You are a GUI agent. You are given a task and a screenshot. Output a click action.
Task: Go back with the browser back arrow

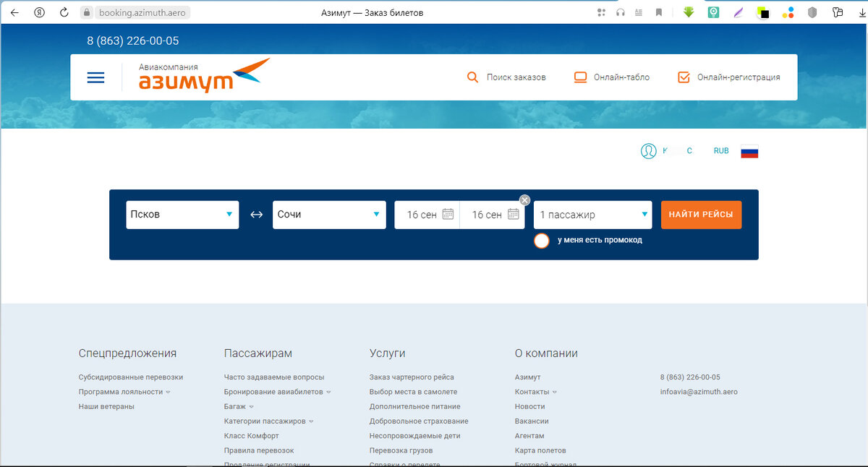pos(14,12)
